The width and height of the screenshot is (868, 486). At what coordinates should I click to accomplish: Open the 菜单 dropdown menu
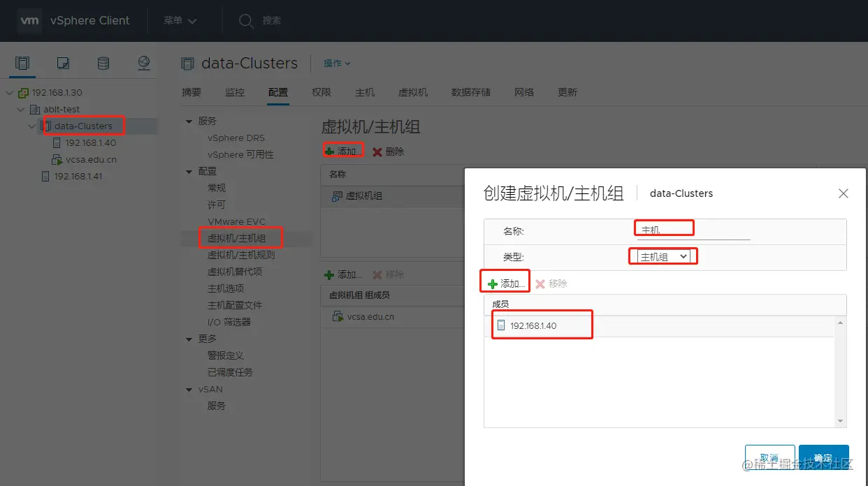[180, 21]
